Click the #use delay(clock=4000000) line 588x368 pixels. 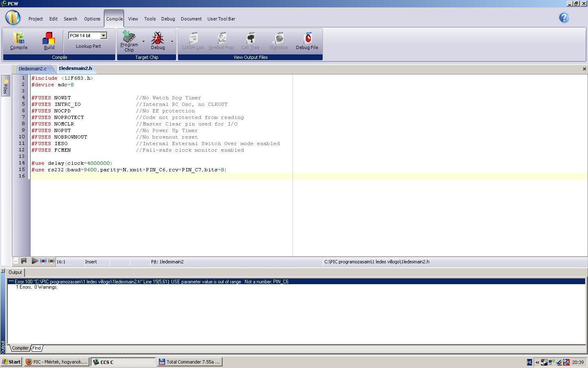click(x=72, y=163)
